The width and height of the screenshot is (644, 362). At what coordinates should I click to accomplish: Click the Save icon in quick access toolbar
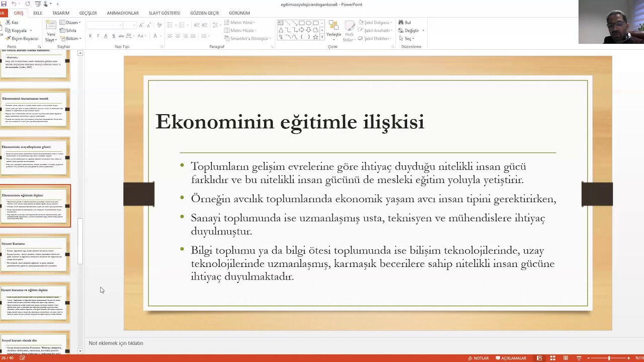[x=4, y=4]
